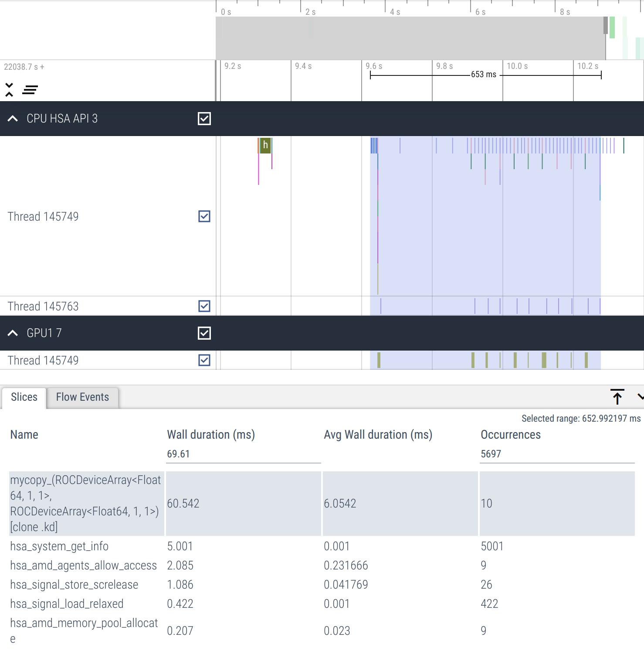Click the green 'h' slice in timeline

click(265, 145)
